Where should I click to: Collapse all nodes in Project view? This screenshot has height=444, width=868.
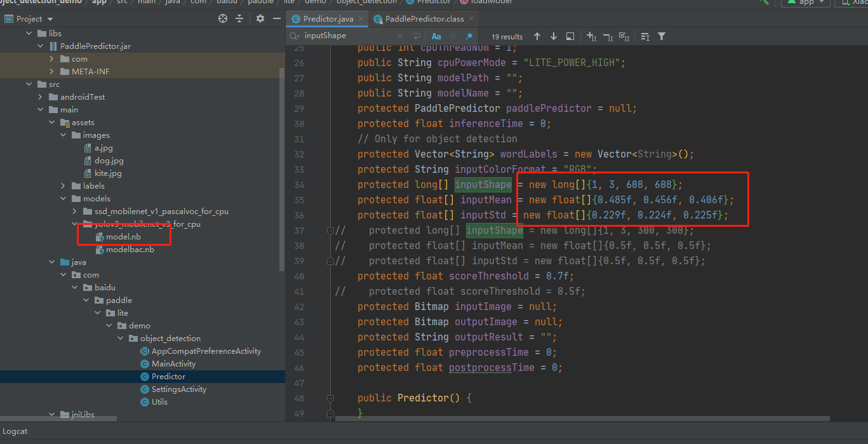[x=239, y=18]
